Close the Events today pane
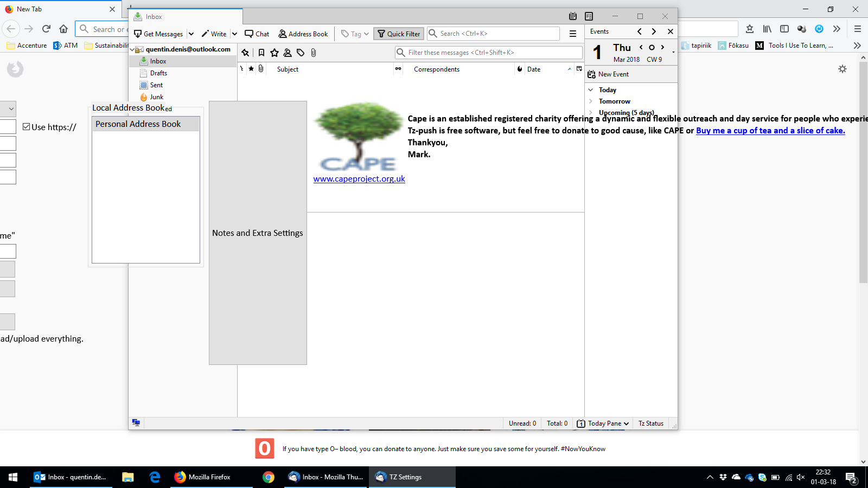The height and width of the screenshot is (488, 868). pos(671,31)
